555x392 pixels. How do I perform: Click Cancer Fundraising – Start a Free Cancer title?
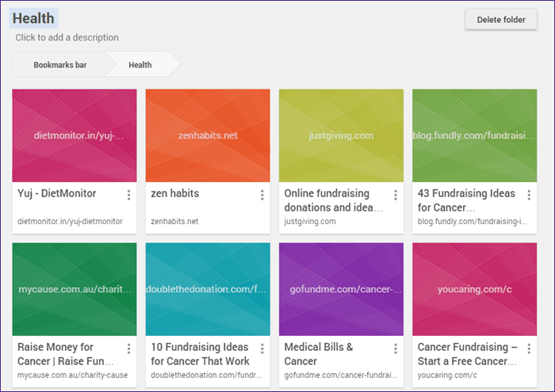click(x=467, y=354)
